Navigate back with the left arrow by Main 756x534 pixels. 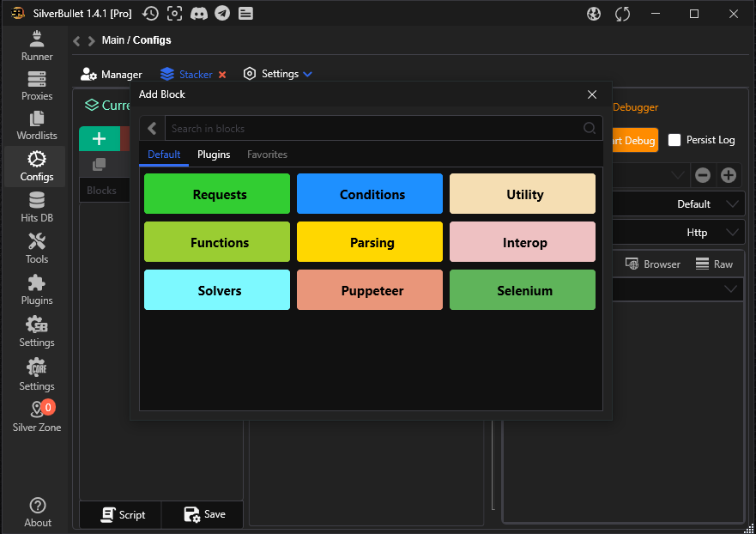pyautogui.click(x=76, y=41)
